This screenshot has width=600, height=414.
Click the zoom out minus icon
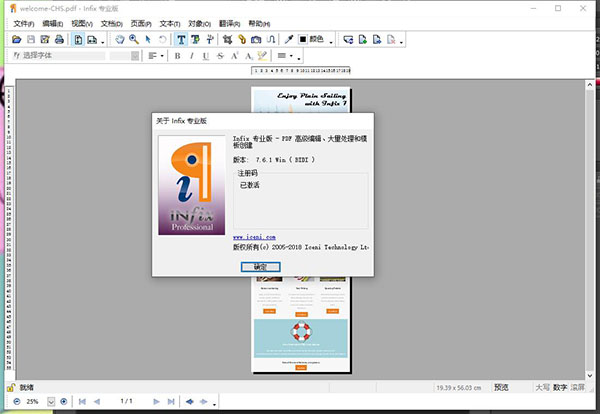pos(17,401)
